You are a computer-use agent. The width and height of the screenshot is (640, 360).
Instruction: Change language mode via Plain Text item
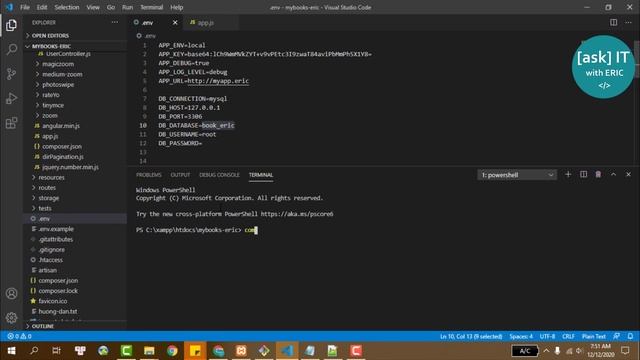point(593,336)
